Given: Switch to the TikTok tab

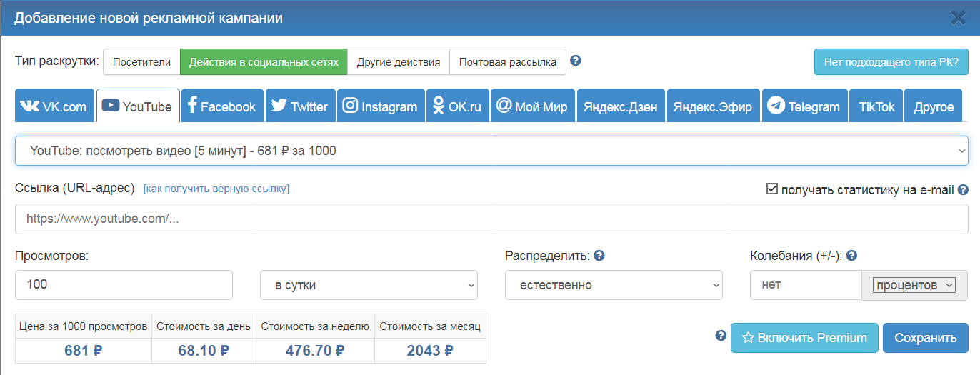Looking at the screenshot, I should (x=876, y=106).
